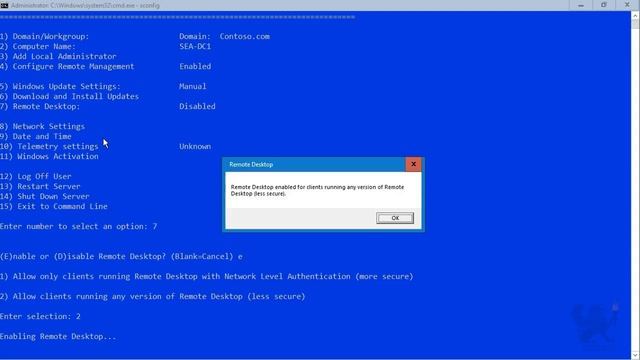Viewport: 640px width, 360px height.
Task: Click OK in Remote Desktop dialog
Action: click(x=395, y=218)
